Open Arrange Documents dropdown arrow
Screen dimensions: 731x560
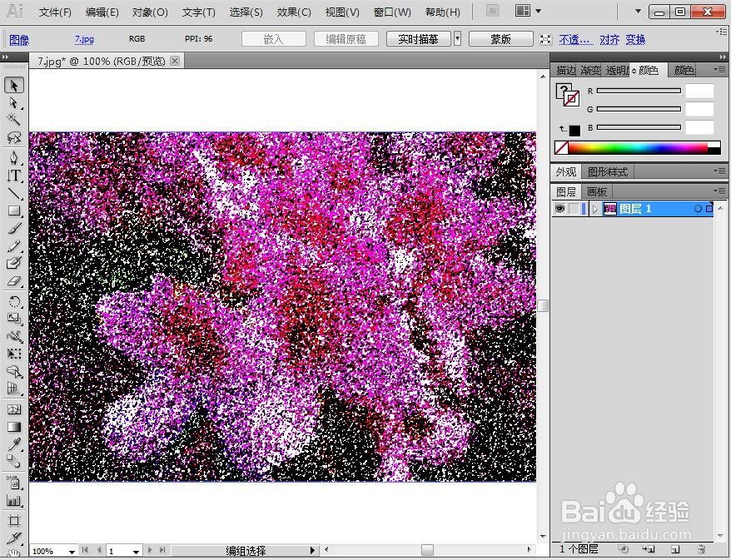click(538, 11)
